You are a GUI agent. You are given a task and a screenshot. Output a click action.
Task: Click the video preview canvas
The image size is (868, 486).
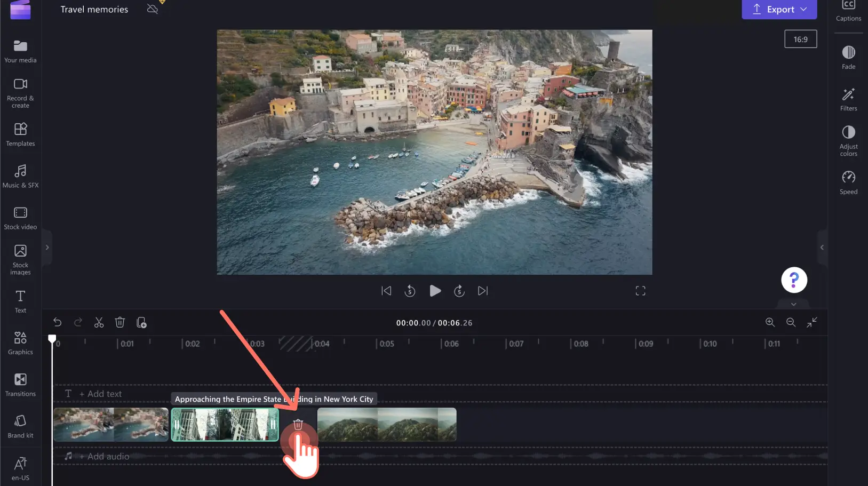point(434,152)
